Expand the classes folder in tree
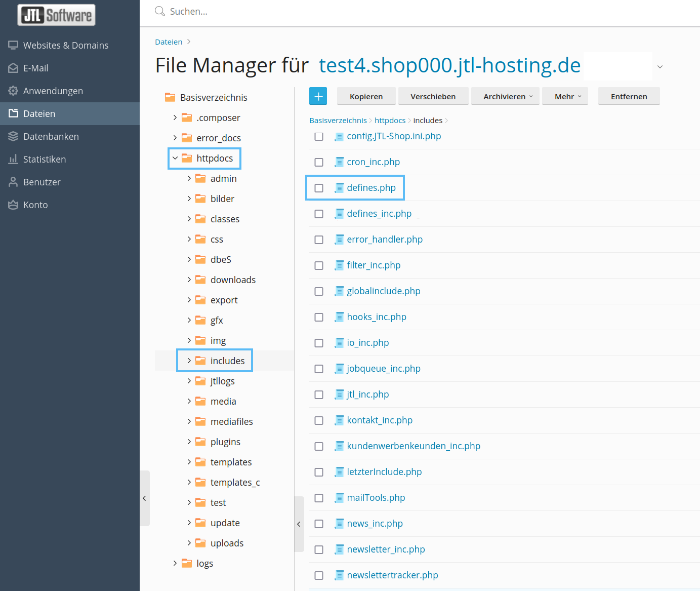Viewport: 700px width, 591px height. pyautogui.click(x=189, y=219)
